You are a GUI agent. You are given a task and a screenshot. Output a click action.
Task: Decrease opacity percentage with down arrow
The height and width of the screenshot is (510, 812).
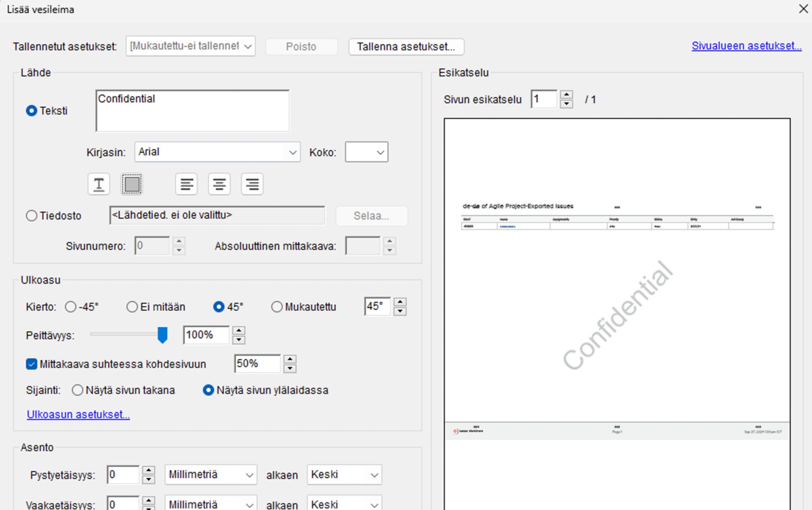coord(239,340)
